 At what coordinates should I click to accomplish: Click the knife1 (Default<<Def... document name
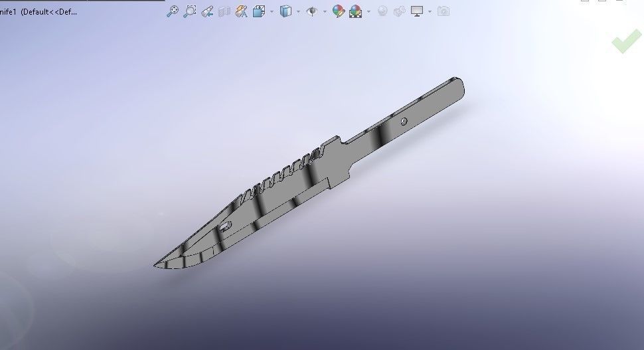tap(39, 12)
